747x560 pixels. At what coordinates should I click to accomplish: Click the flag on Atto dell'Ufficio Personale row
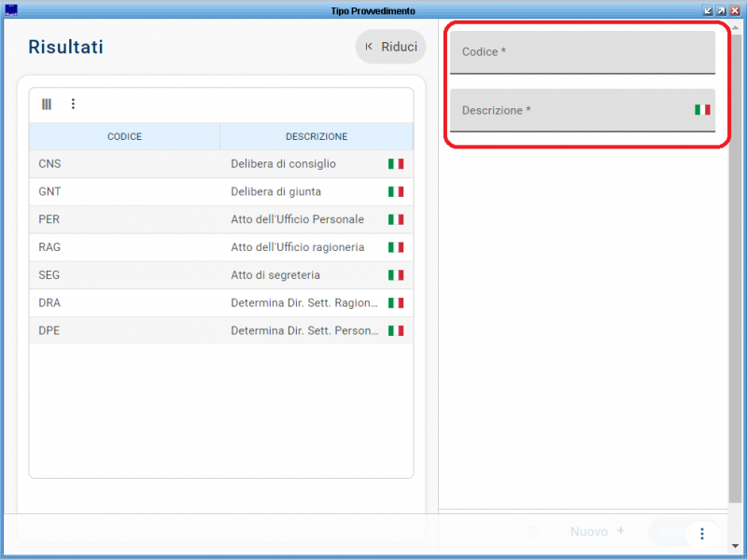click(x=396, y=219)
